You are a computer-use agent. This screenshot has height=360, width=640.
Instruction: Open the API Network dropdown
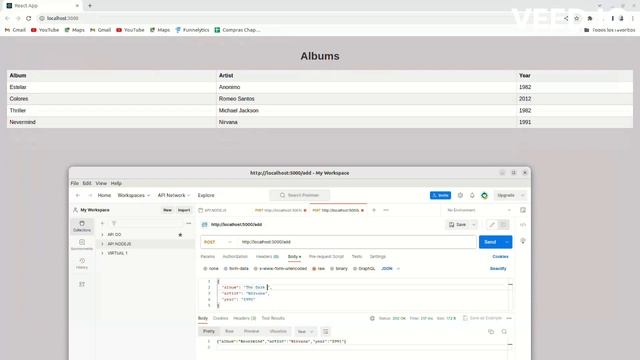click(174, 195)
